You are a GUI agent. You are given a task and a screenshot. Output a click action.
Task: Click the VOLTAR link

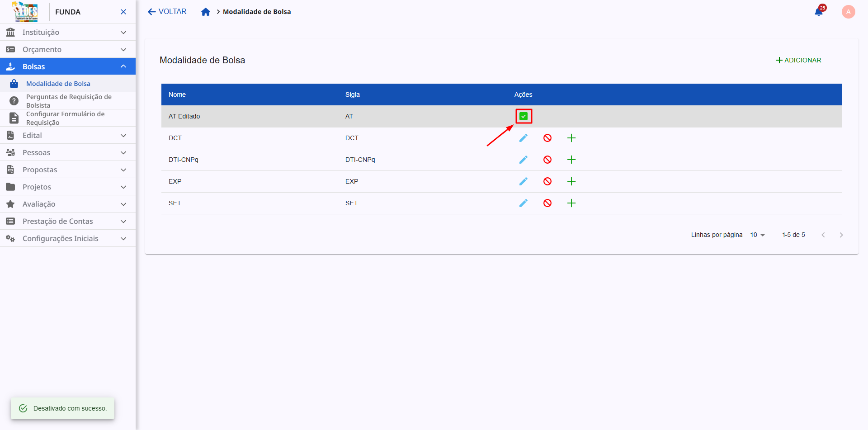[167, 11]
